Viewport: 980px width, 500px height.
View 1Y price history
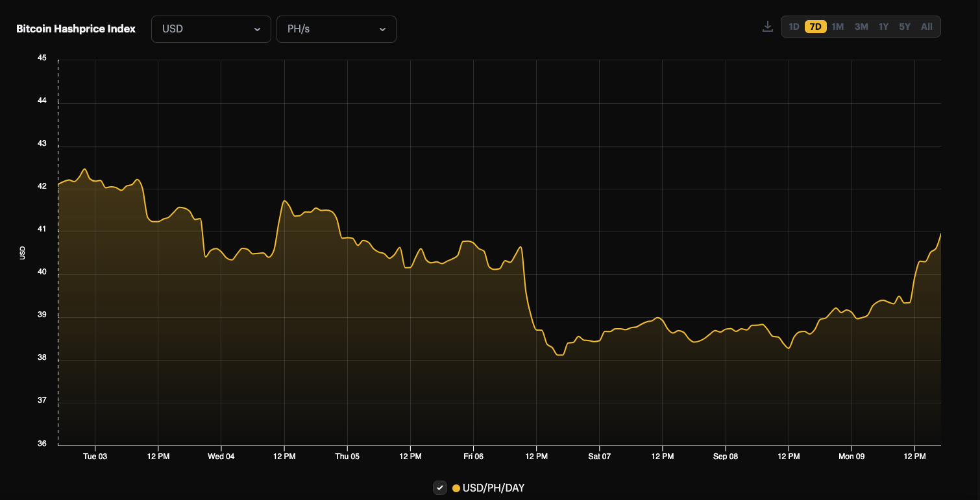[x=883, y=27]
